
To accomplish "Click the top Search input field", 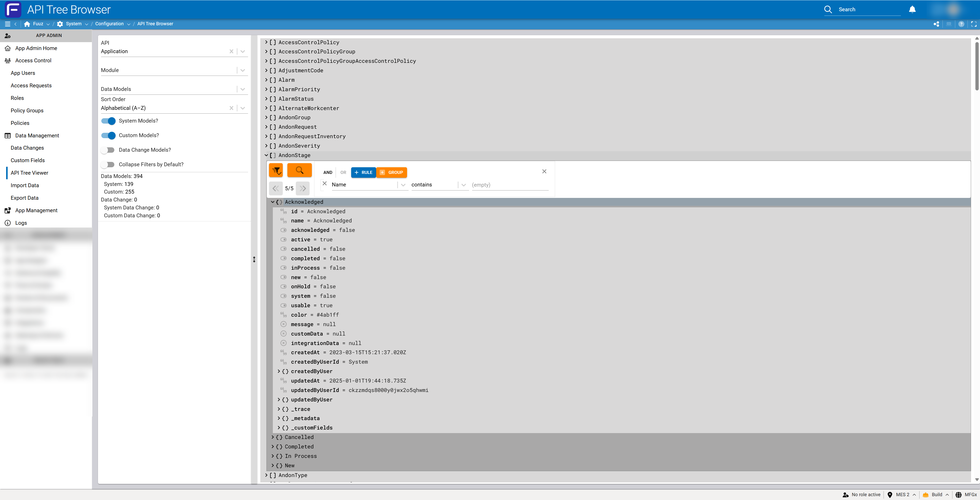I will pos(869,9).
